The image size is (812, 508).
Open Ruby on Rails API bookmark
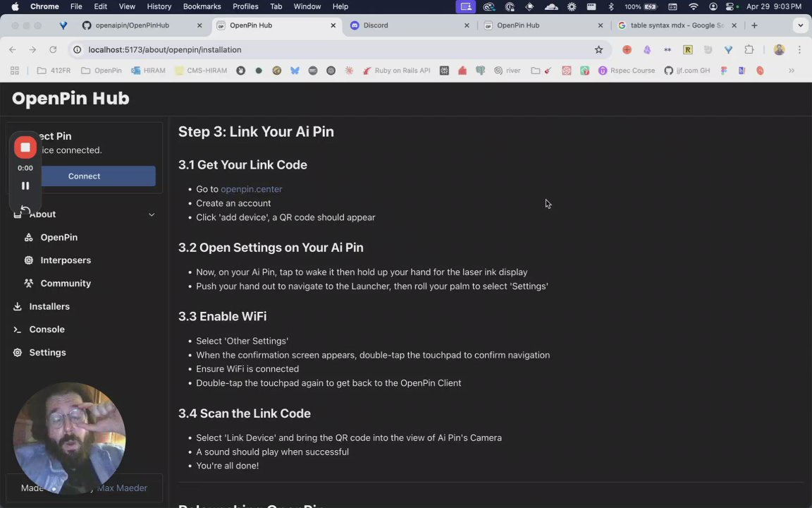(x=396, y=71)
